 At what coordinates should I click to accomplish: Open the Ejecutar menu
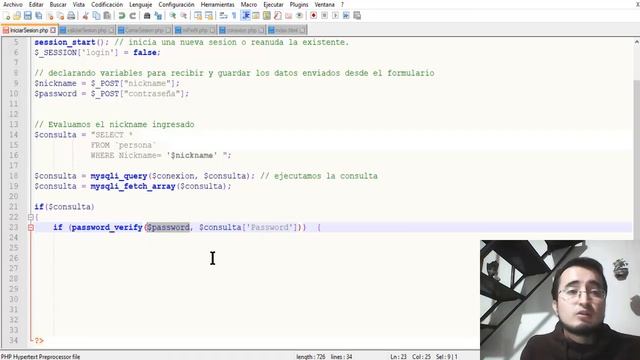coord(273,4)
